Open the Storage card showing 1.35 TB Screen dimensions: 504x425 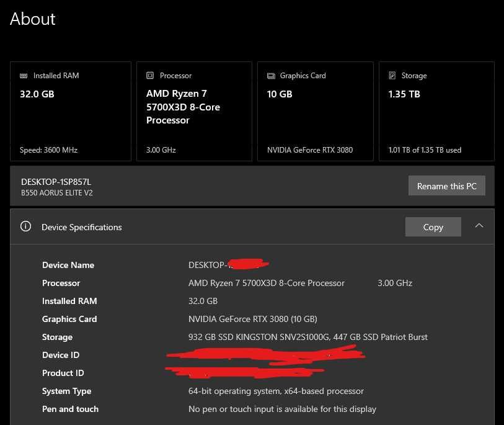436,111
